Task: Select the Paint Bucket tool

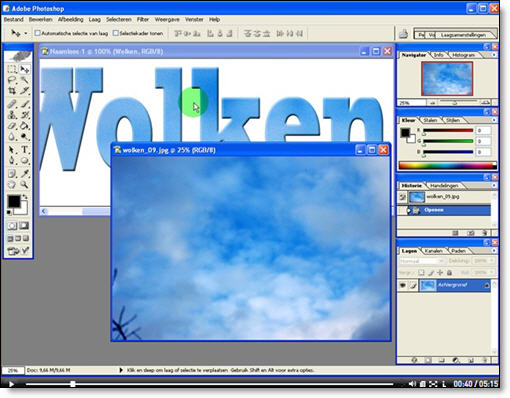Action: tap(25, 126)
